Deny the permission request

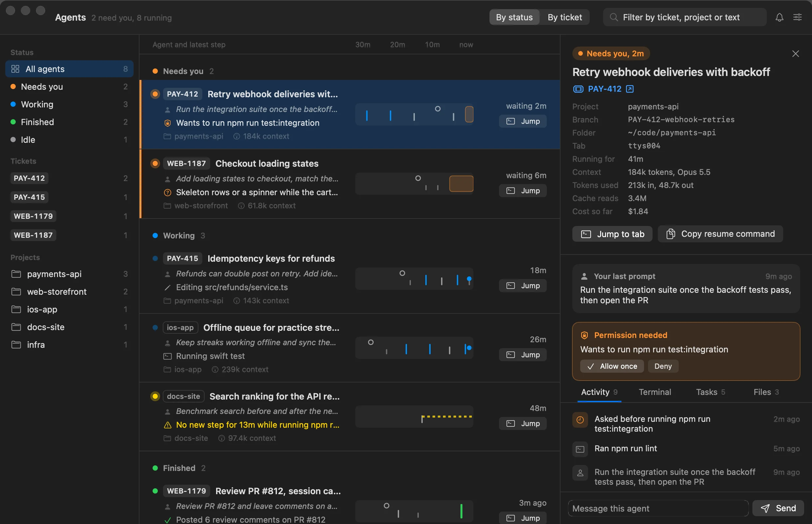(663, 366)
